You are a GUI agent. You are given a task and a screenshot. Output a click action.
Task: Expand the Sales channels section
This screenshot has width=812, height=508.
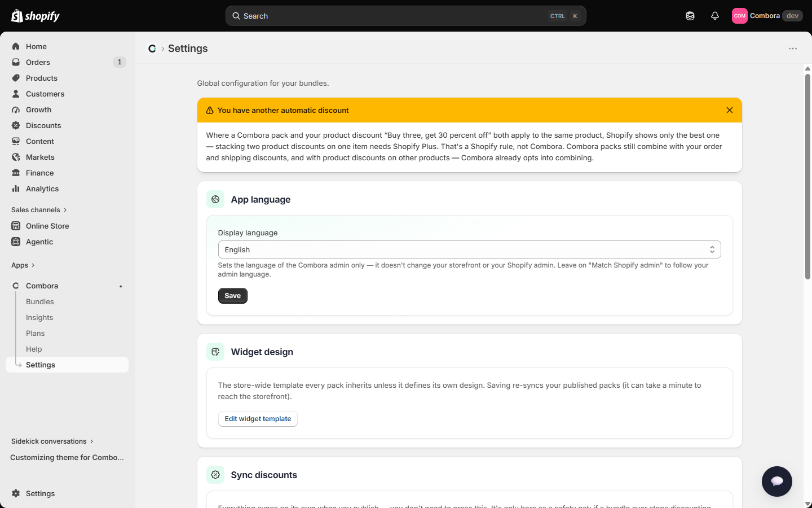click(39, 210)
